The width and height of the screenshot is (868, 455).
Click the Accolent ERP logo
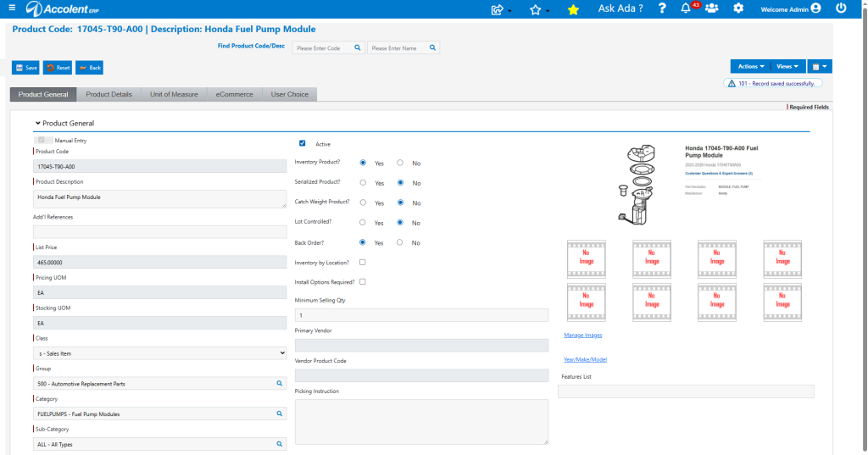pos(62,8)
